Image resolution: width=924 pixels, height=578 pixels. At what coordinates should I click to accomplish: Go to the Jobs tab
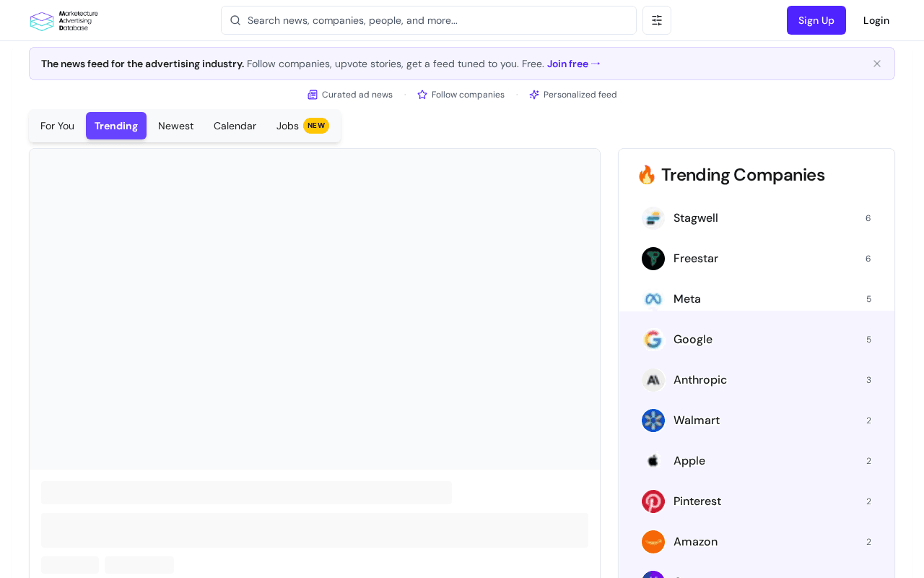point(302,126)
